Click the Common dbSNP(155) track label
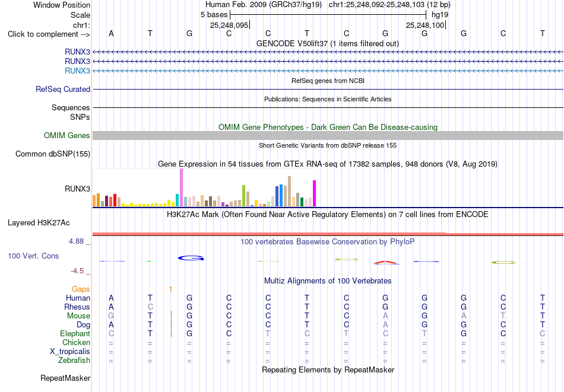The width and height of the screenshot is (564, 392). pyautogui.click(x=53, y=154)
